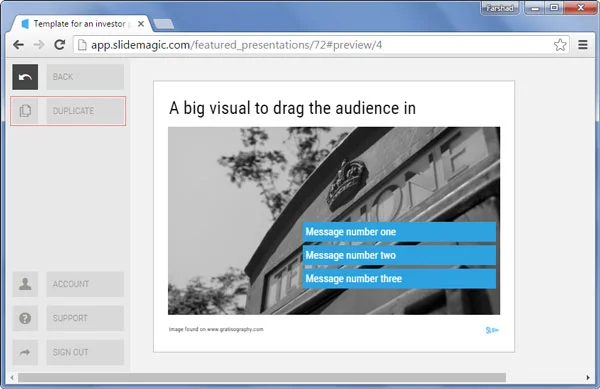Screen dimensions: 600x389
Task: Close the Template for an investor tab
Action: click(x=141, y=24)
